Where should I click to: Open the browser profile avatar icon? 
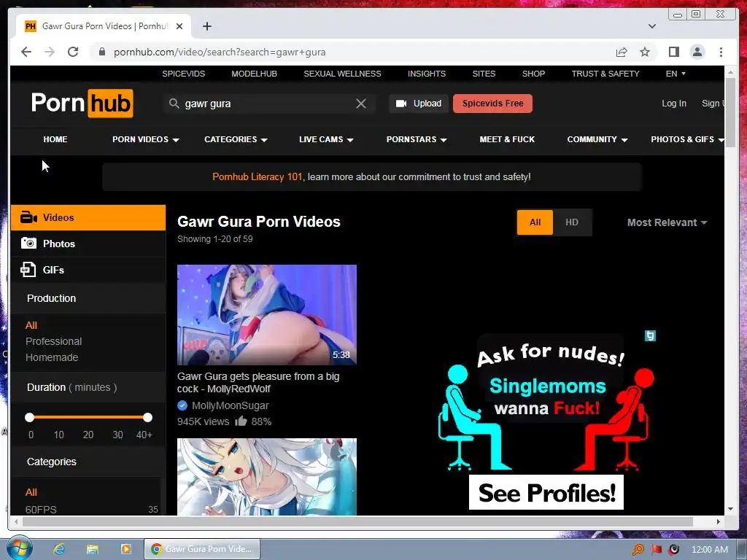[x=697, y=52]
